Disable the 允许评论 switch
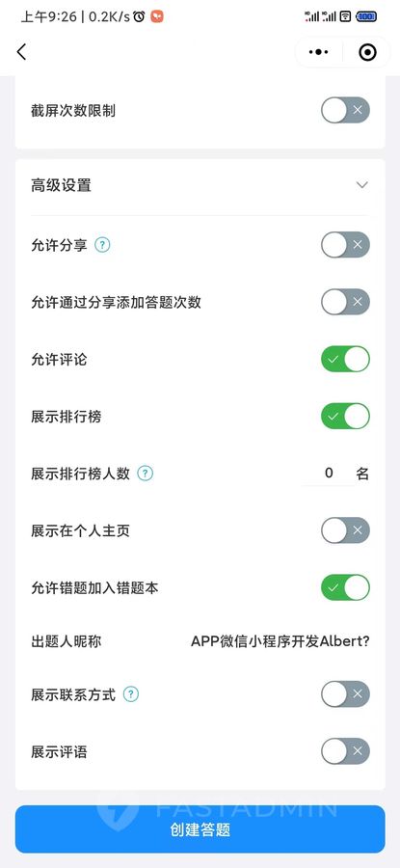 [x=345, y=360]
